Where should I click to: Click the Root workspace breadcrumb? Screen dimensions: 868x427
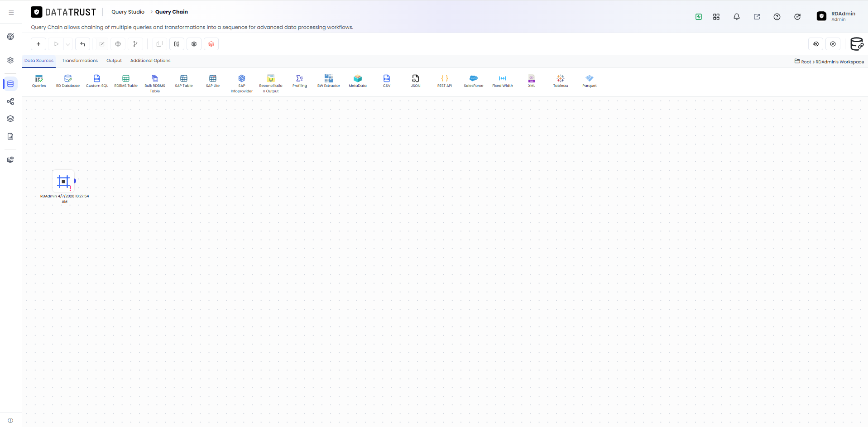pos(806,62)
